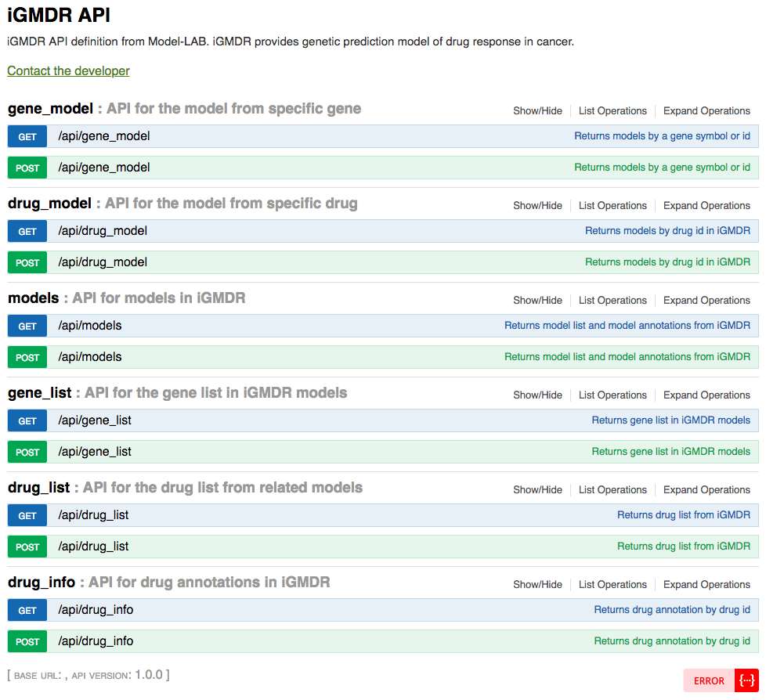Click the models section heading

33,298
